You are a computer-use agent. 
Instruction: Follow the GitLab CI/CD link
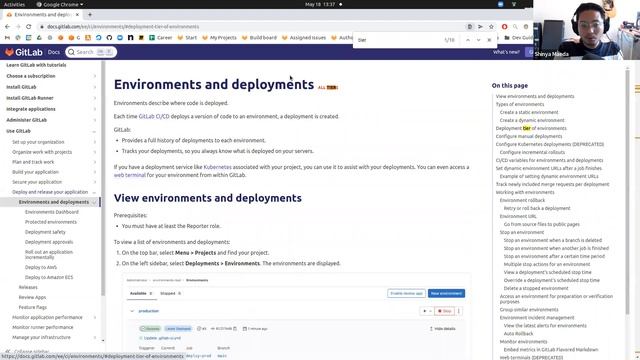154,117
